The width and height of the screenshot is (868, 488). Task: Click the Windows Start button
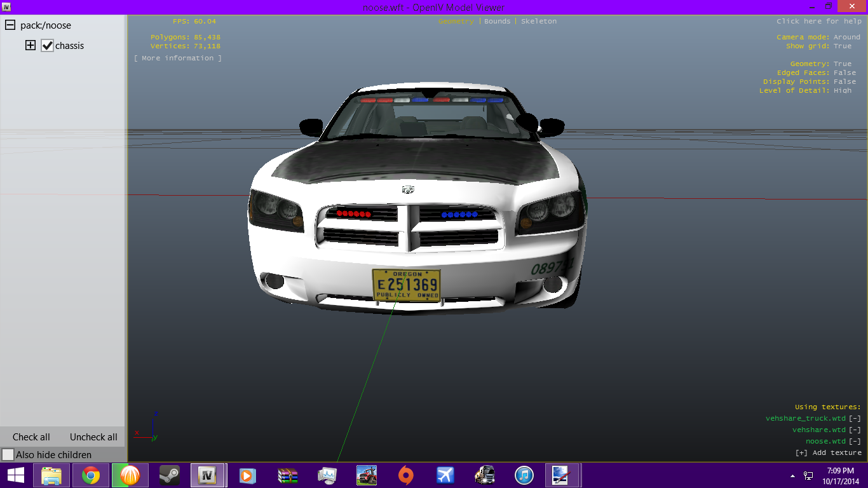[x=15, y=475]
